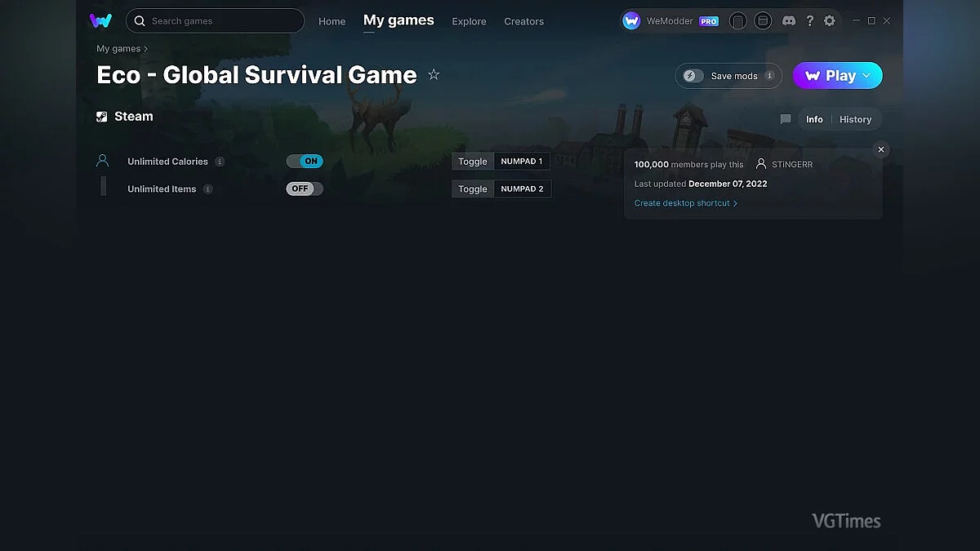
Task: Click the NUMPAD 2 hotkey field
Action: point(523,189)
